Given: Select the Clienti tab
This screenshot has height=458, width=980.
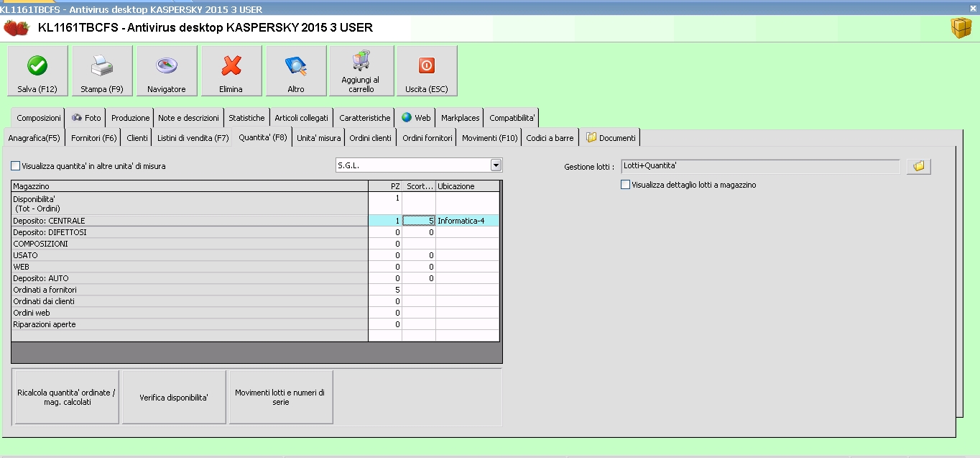Looking at the screenshot, I should click(x=137, y=137).
